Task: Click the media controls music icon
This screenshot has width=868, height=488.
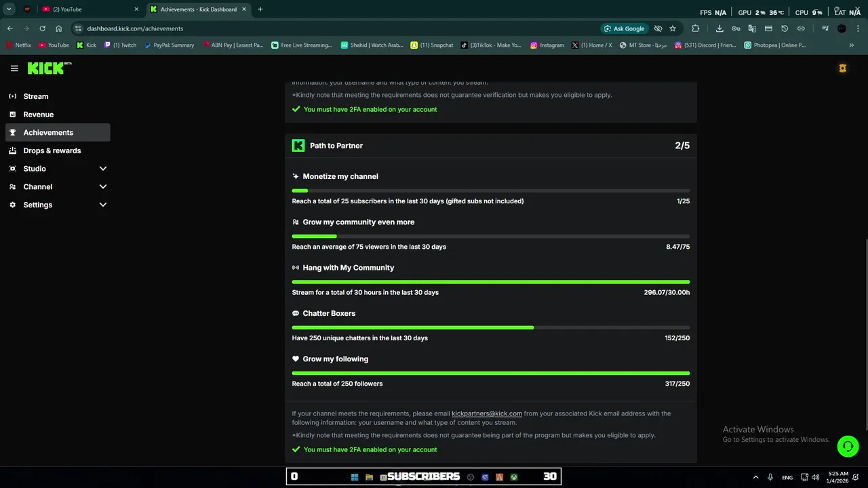Action: tap(825, 28)
